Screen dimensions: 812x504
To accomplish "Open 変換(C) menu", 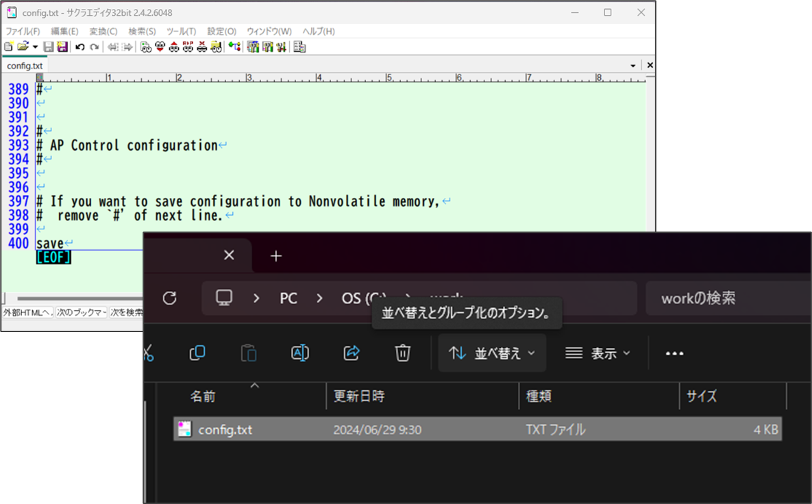I will pos(103,31).
